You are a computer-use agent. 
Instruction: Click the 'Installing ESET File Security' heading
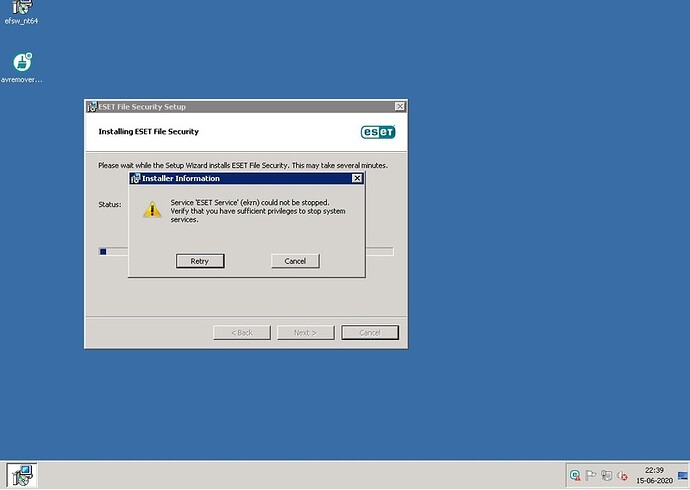point(149,132)
